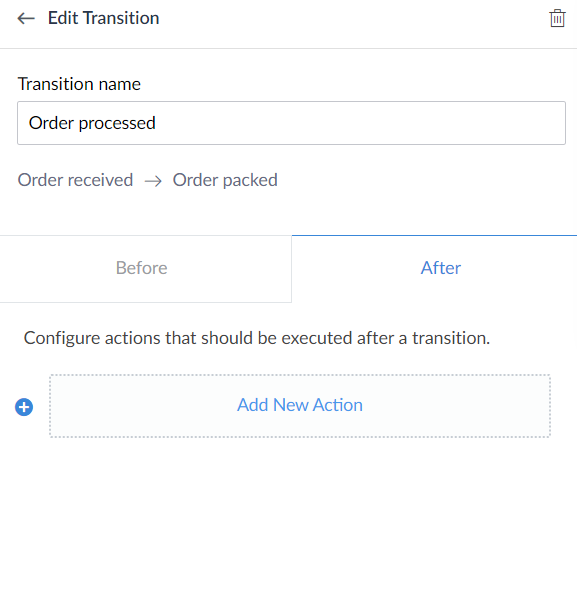Click empty space right of Order packed

[x=417, y=180]
